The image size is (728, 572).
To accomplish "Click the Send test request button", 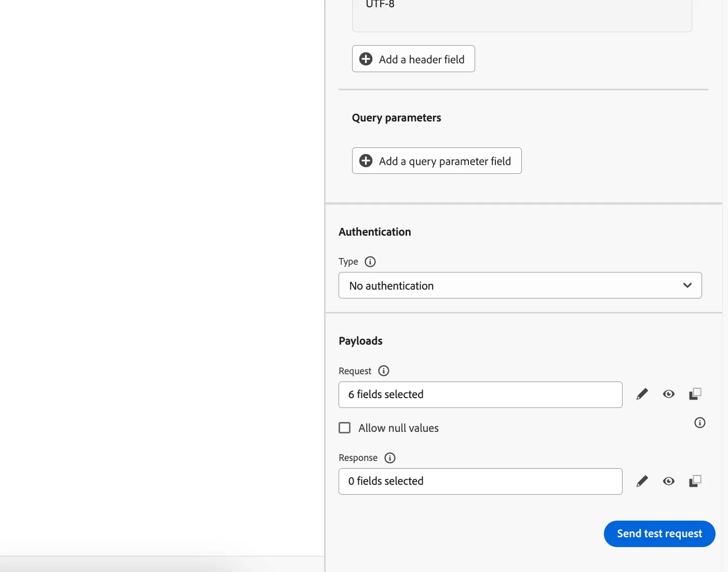I will 659,534.
